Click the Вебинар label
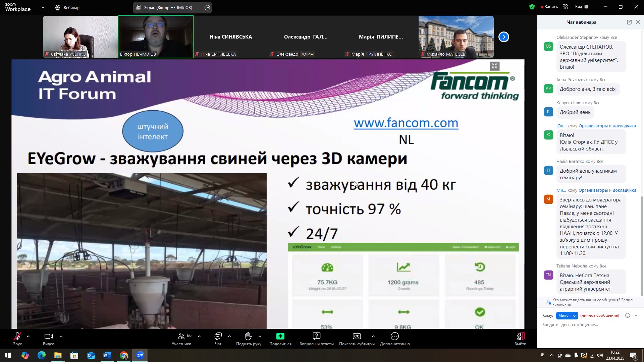 pyautogui.click(x=71, y=7)
